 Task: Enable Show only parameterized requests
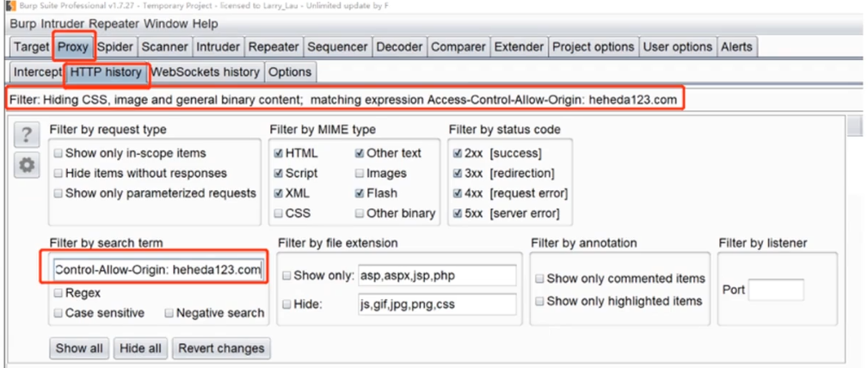coord(58,193)
